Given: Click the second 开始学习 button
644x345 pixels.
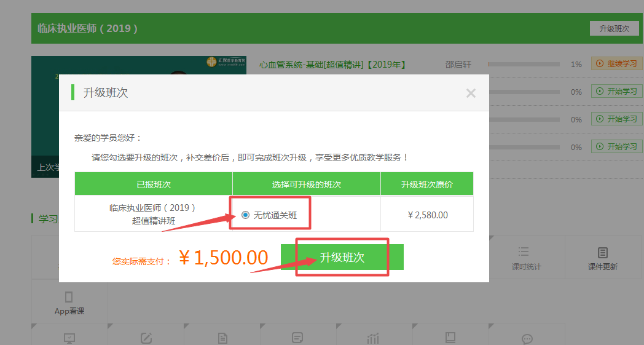Looking at the screenshot, I should pos(616,119).
